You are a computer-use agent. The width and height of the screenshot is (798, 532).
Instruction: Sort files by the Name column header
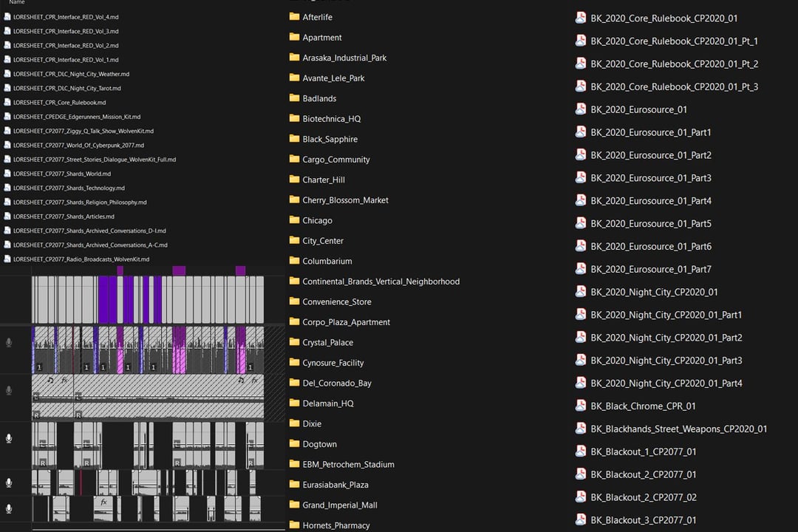point(16,2)
